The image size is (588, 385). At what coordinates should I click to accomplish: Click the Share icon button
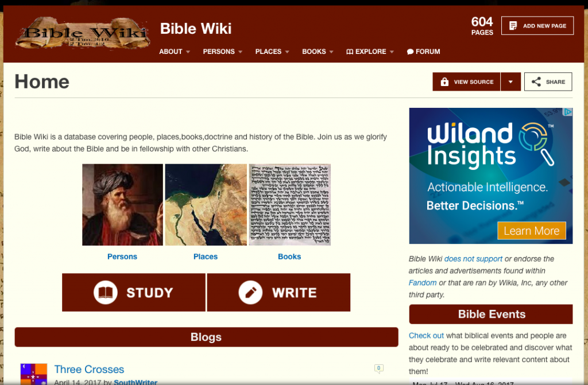pyautogui.click(x=548, y=81)
